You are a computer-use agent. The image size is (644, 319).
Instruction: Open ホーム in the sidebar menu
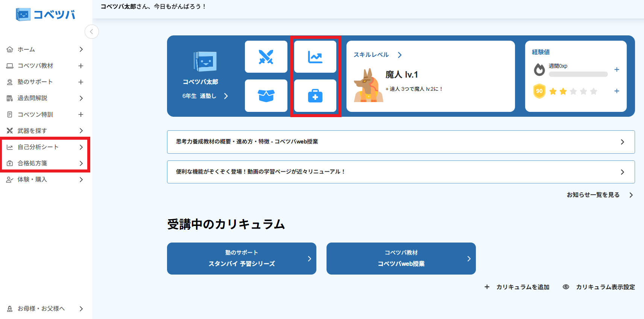pos(45,49)
